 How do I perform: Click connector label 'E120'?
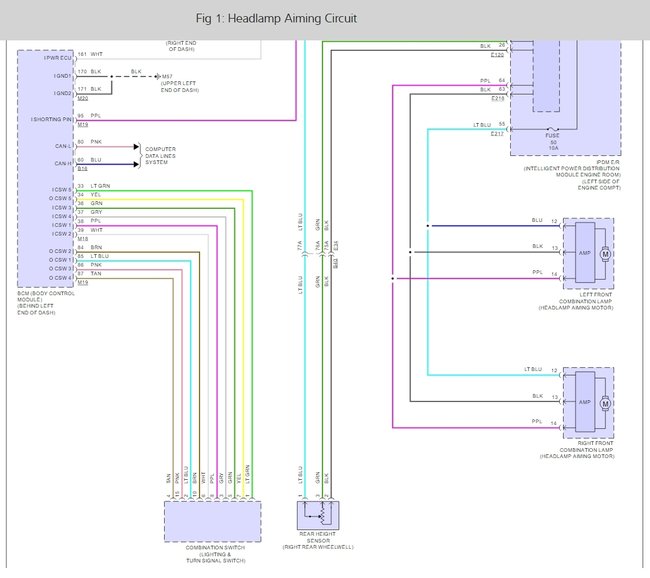(x=497, y=55)
